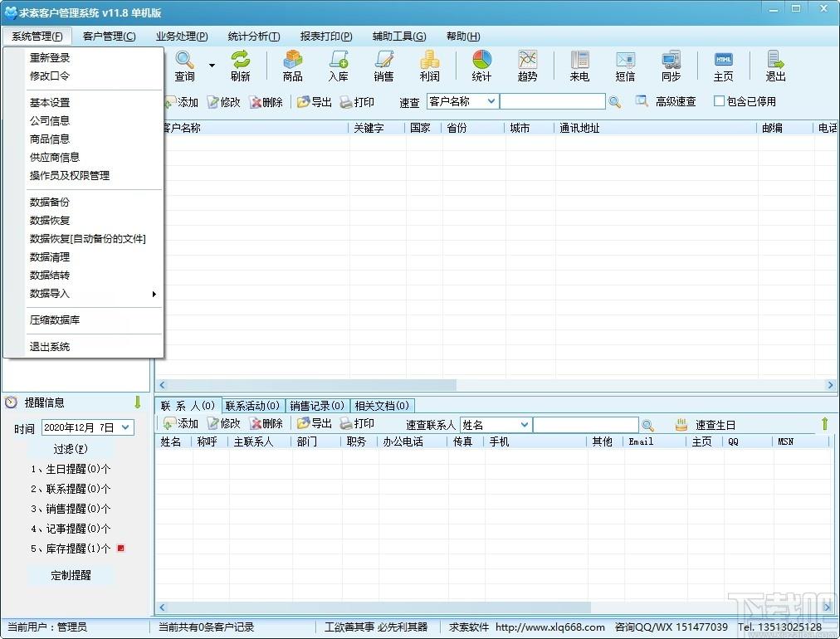The width and height of the screenshot is (840, 639).
Task: Click the red marker beside 库存提醒
Action: pyautogui.click(x=120, y=548)
